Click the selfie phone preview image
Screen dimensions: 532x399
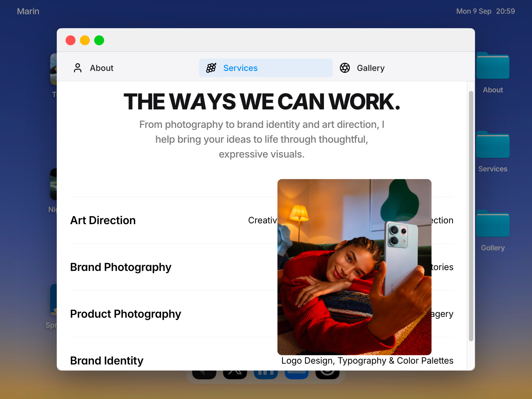[x=354, y=267]
